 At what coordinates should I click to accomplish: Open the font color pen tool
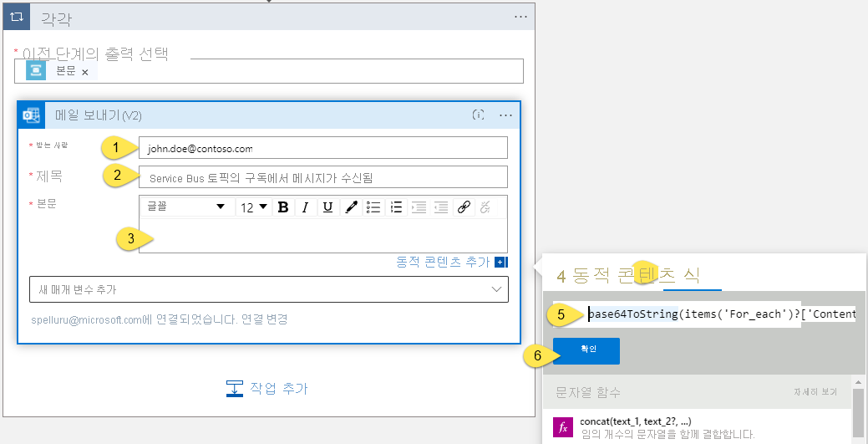pyautogui.click(x=351, y=207)
